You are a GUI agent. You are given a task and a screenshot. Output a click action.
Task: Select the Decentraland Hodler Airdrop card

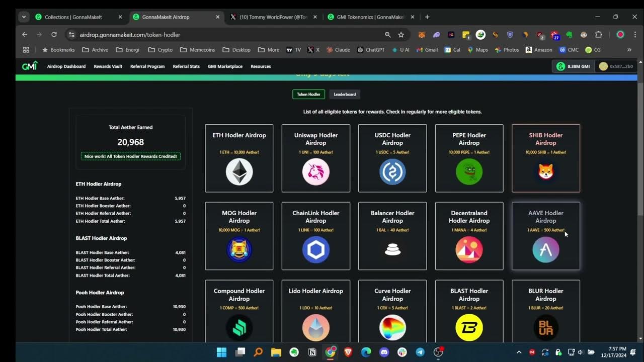tap(469, 236)
